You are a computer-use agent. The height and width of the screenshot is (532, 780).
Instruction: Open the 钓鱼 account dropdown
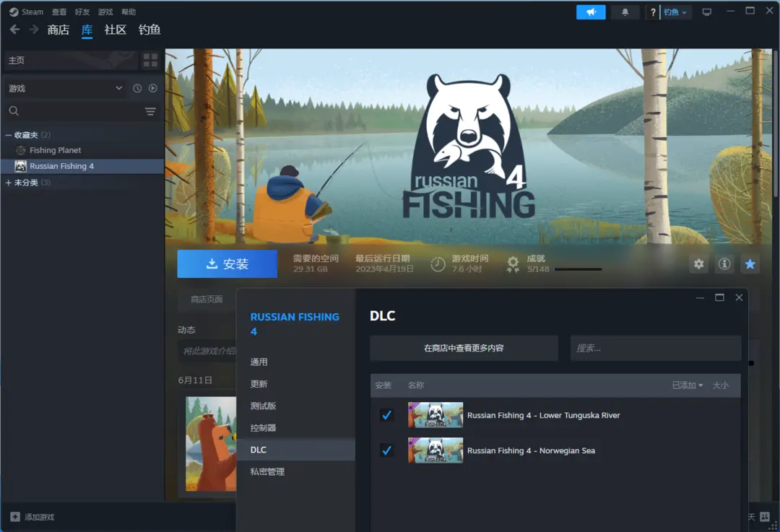point(675,12)
